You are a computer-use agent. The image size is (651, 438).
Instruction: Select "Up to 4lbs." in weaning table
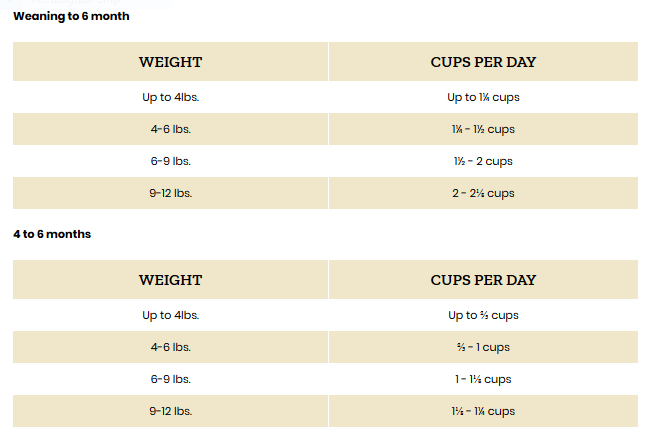click(x=170, y=97)
